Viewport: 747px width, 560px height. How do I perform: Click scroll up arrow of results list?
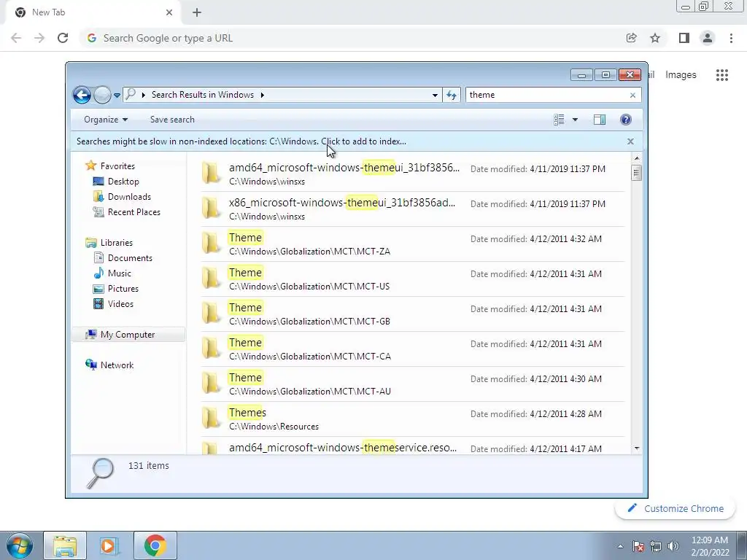pyautogui.click(x=637, y=158)
